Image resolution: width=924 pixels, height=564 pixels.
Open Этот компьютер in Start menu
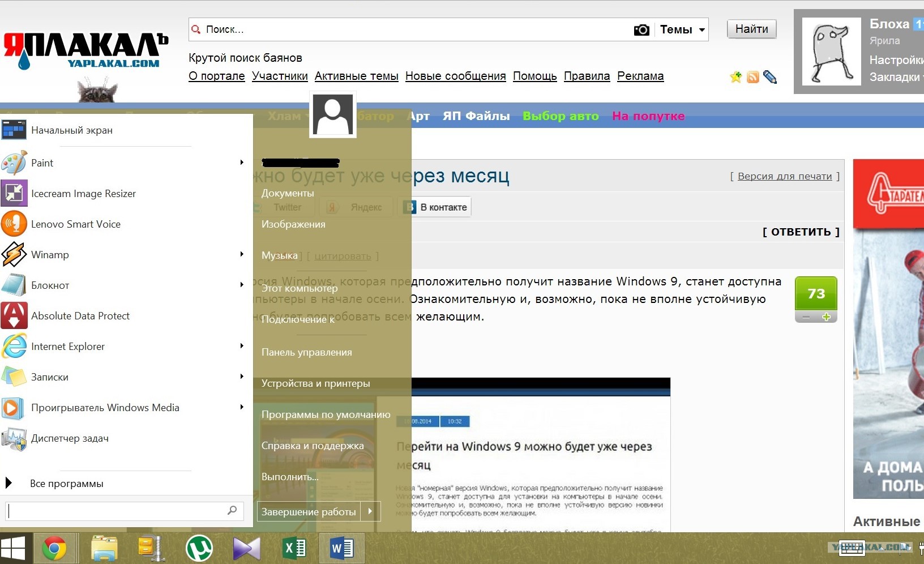tap(300, 288)
